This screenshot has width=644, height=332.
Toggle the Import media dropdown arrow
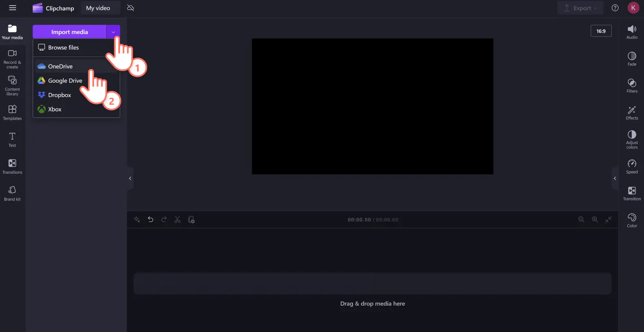pos(113,32)
